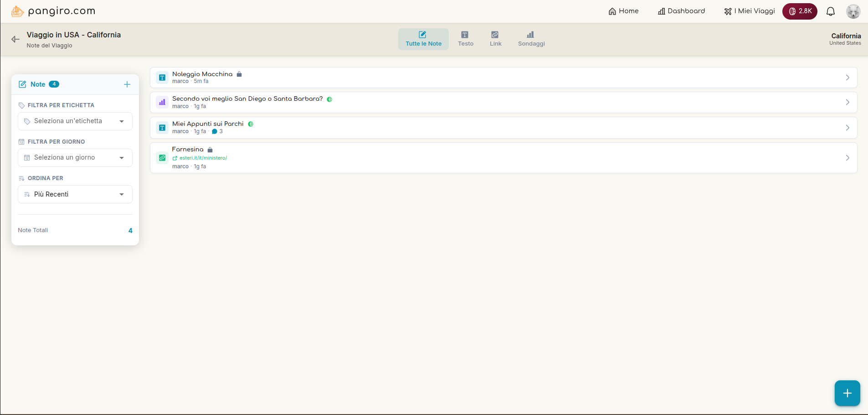Expand the Farnesina note chevron
This screenshot has width=868, height=415.
pos(847,158)
